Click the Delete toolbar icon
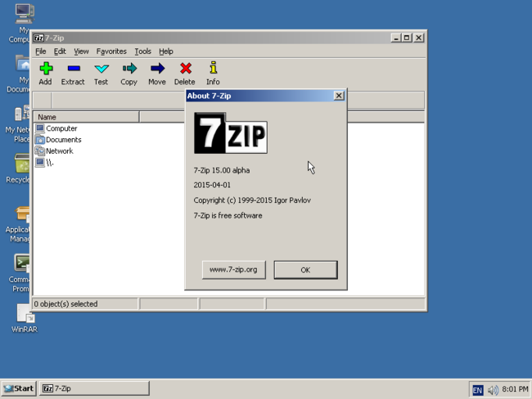Screen dimensions: 532x399 [x=185, y=69]
